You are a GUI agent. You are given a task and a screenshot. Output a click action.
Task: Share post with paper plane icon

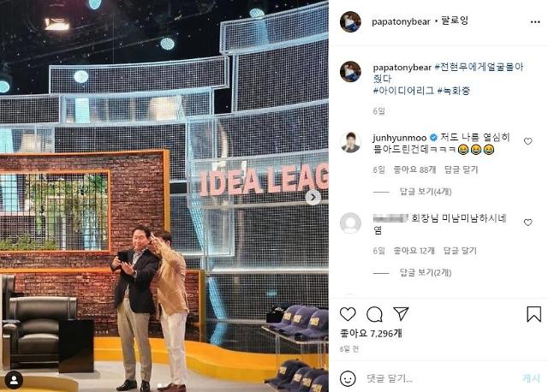[x=401, y=314]
